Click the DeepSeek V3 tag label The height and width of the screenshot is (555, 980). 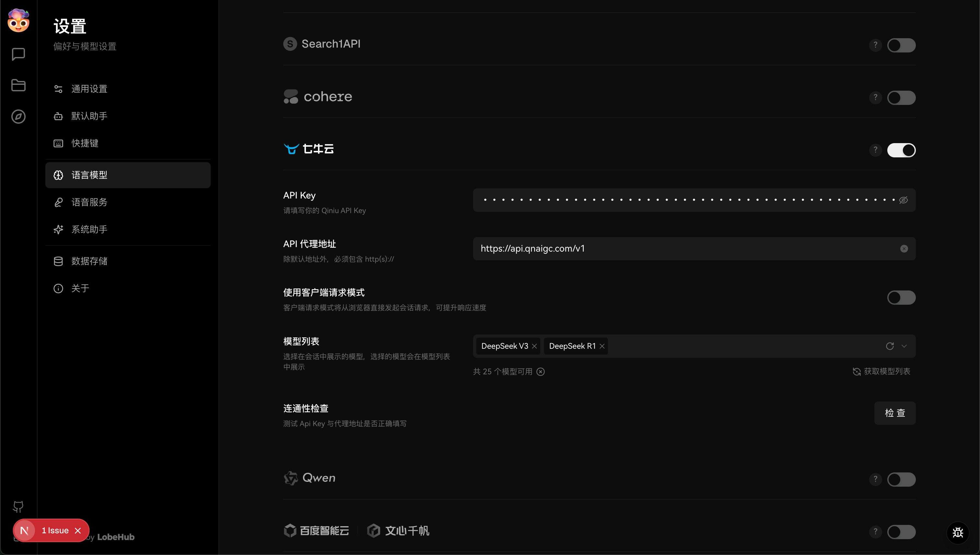tap(504, 346)
